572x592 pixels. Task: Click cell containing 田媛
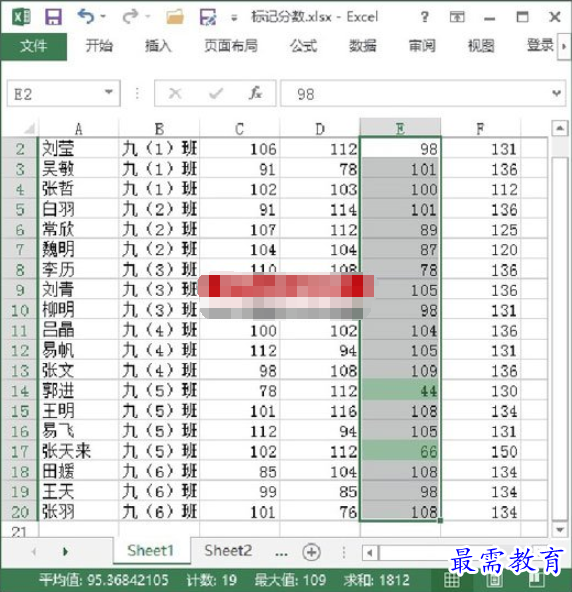click(x=78, y=471)
